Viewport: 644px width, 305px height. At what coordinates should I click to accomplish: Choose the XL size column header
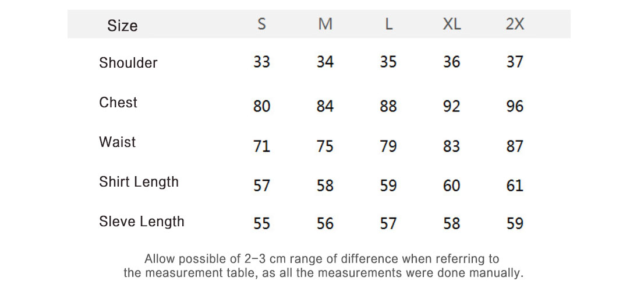[452, 24]
